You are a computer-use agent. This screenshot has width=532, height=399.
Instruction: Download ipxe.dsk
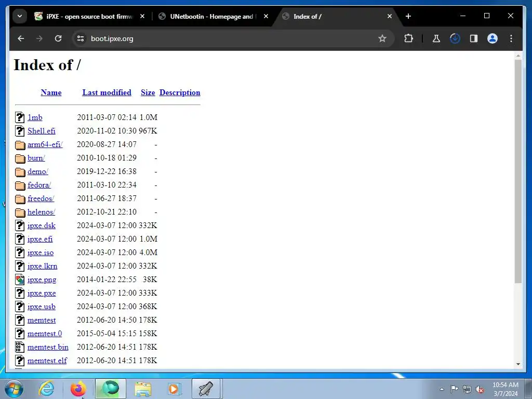42,225
